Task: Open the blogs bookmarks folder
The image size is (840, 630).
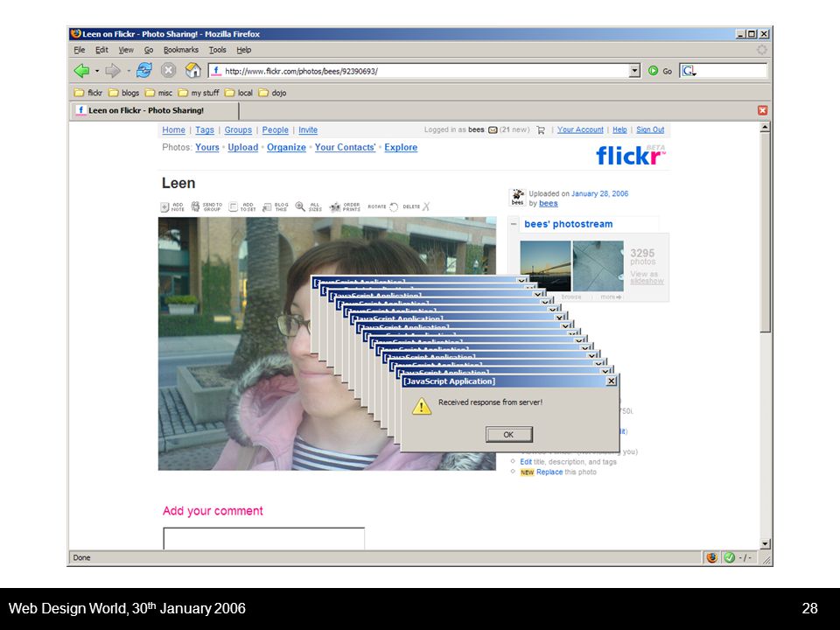Action: point(123,93)
